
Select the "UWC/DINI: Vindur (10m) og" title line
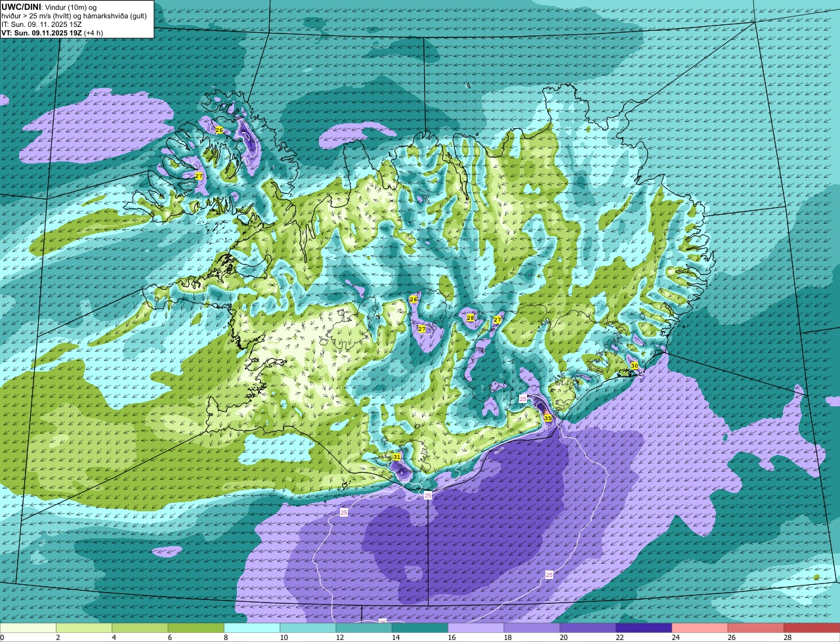(49, 7)
